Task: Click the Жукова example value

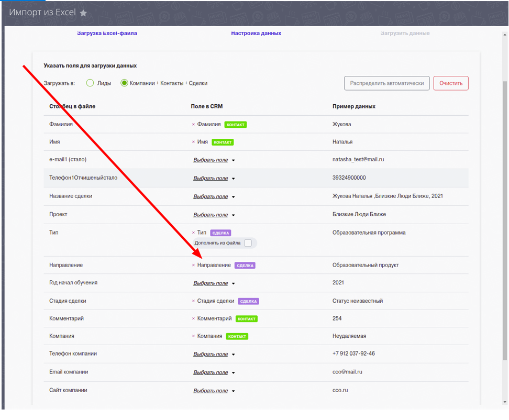Action: pyautogui.click(x=342, y=124)
